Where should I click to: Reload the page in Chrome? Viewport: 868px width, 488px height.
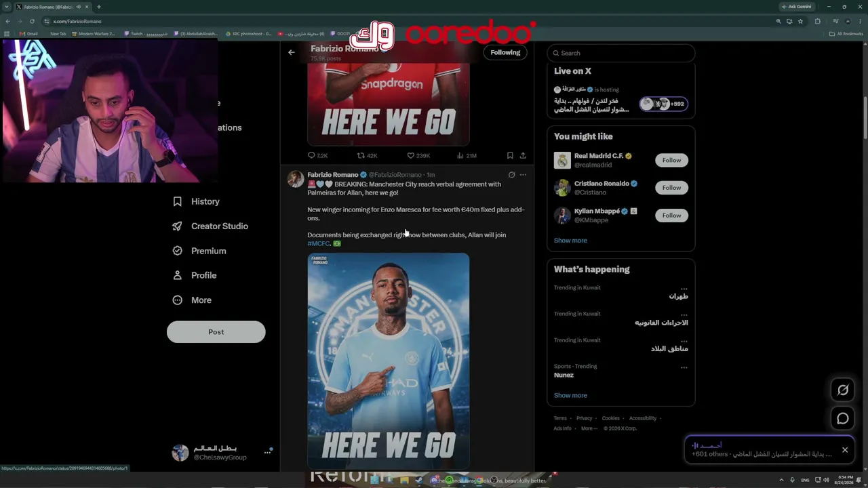pos(32,21)
